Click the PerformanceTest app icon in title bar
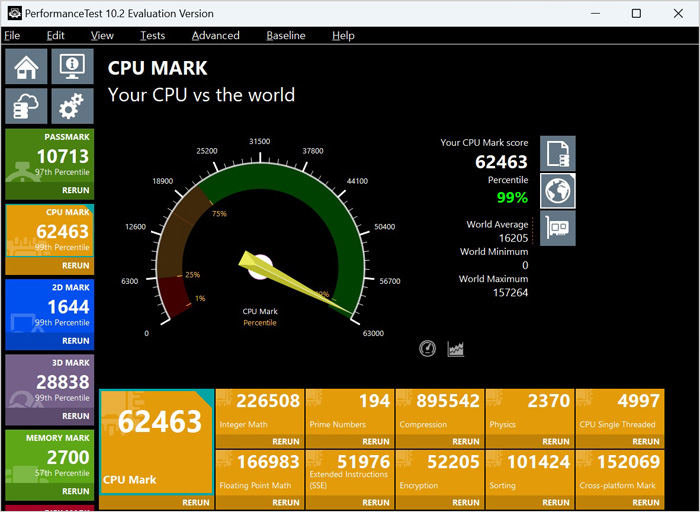The image size is (700, 512). (x=14, y=13)
